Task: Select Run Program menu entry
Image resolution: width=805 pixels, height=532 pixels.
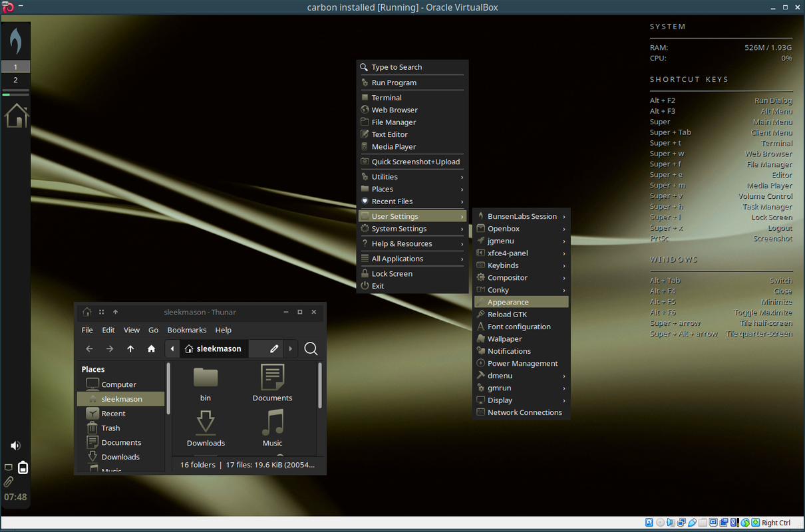Action: 412,83
